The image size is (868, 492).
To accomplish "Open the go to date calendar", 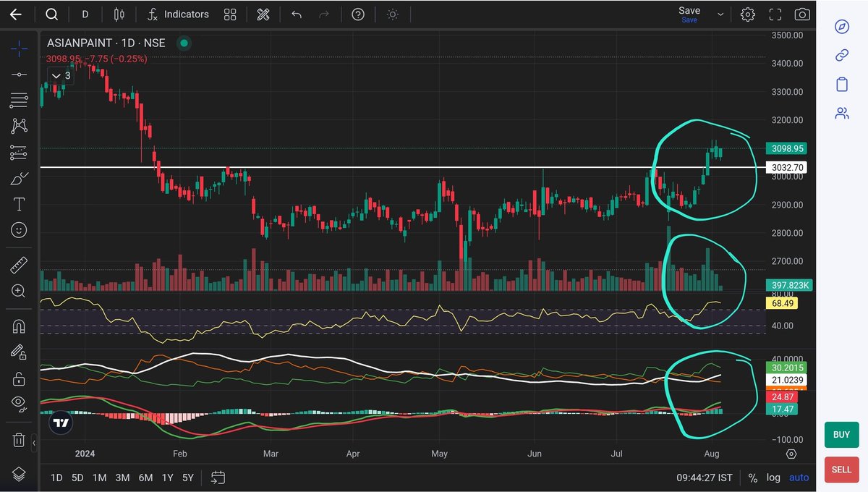I will coord(218,478).
